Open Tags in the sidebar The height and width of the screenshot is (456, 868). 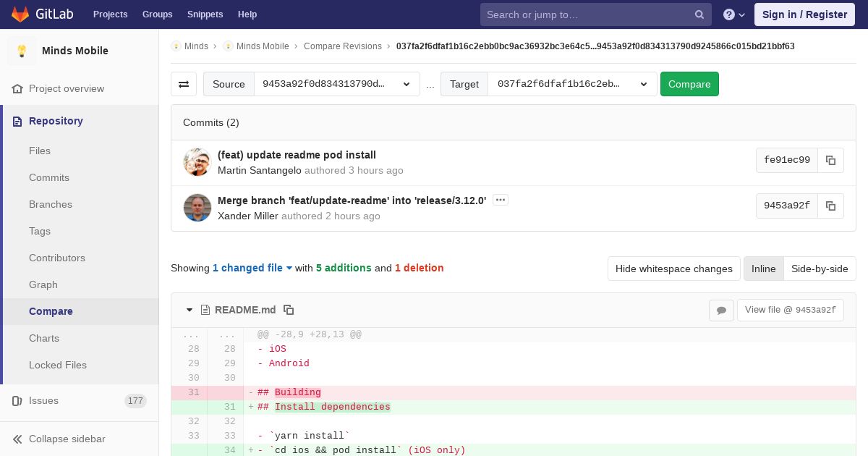[x=40, y=231]
